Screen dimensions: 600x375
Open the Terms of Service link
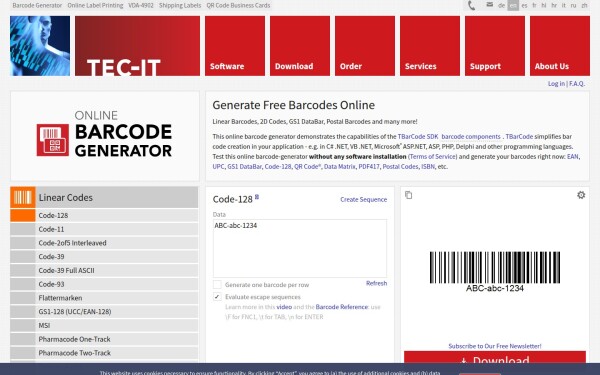[432, 157]
